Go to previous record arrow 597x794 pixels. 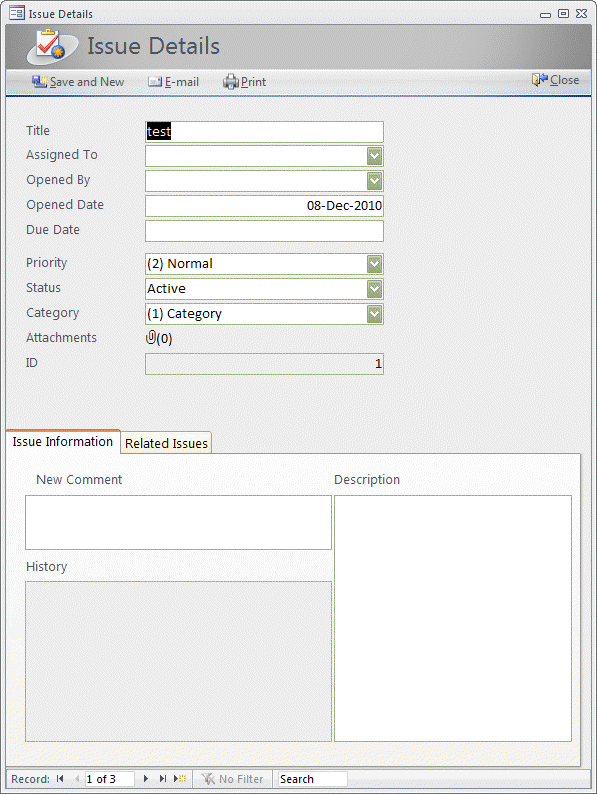77,778
